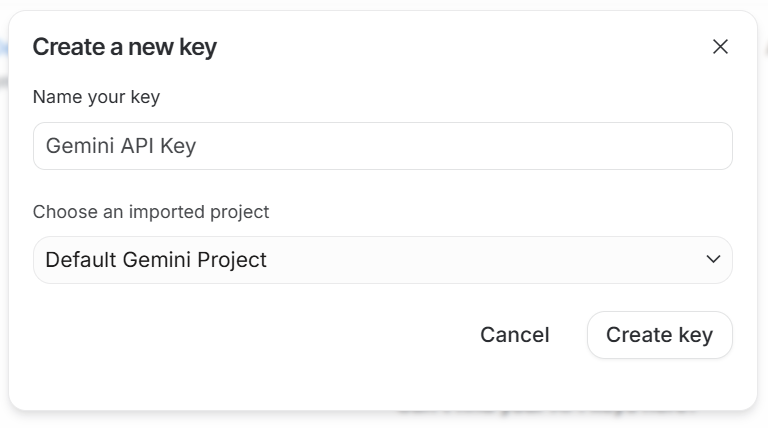768x428 pixels.
Task: Select the imported project combo box
Action: tap(382, 260)
